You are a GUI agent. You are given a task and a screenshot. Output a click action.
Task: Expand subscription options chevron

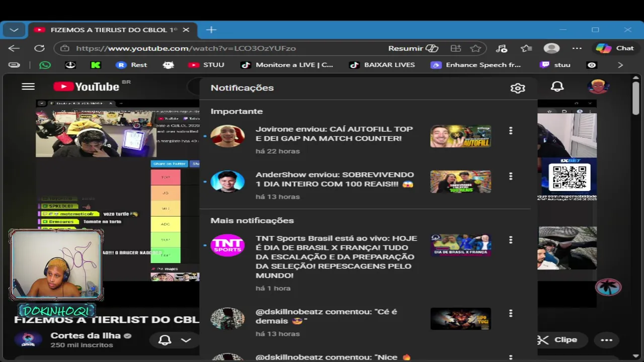(x=186, y=340)
